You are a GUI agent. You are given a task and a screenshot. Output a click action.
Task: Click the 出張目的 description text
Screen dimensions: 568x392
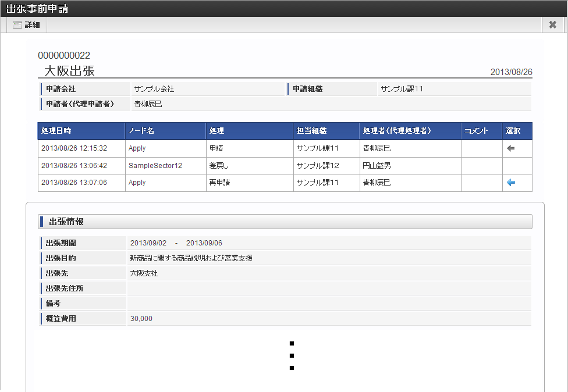pyautogui.click(x=191, y=258)
